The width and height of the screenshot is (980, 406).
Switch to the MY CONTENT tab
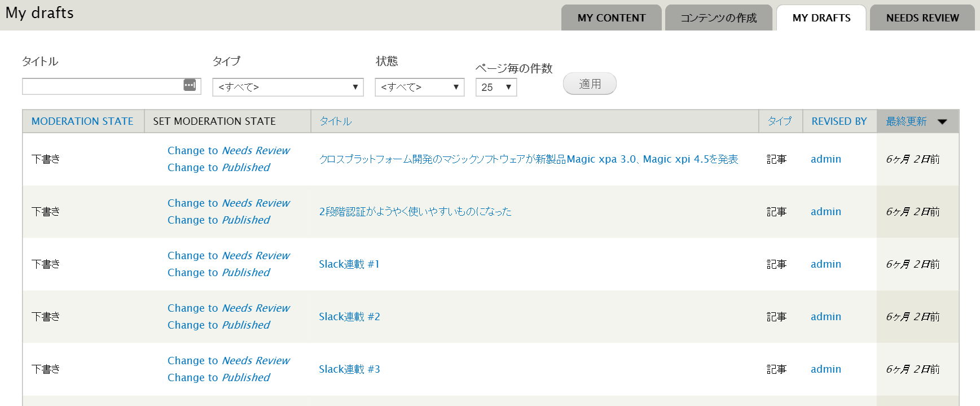pyautogui.click(x=611, y=18)
